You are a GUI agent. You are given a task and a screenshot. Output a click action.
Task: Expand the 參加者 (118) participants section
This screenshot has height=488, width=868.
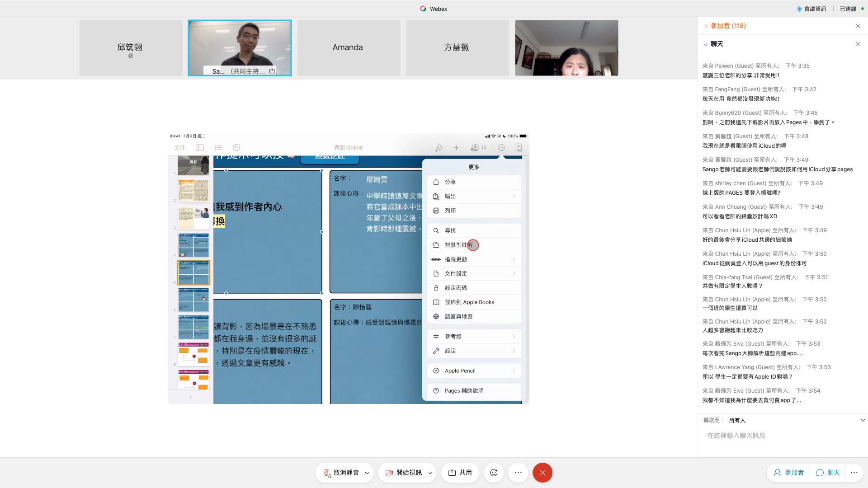(728, 26)
